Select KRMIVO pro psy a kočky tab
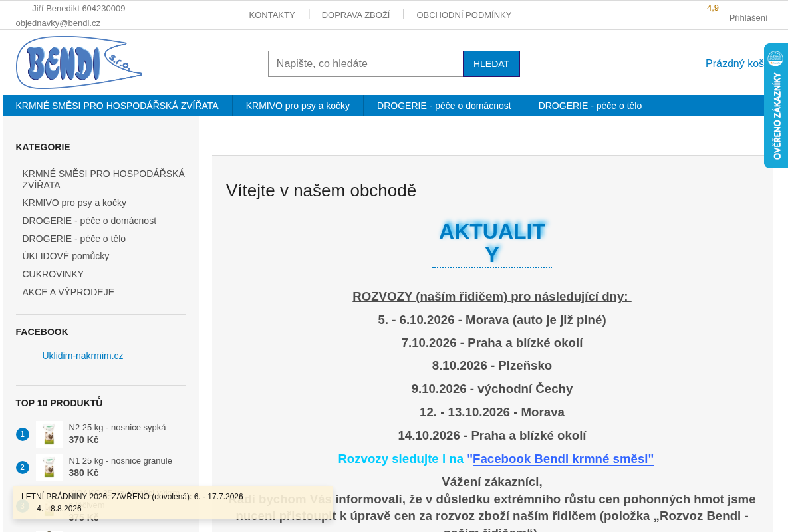The image size is (798, 532). (x=298, y=106)
